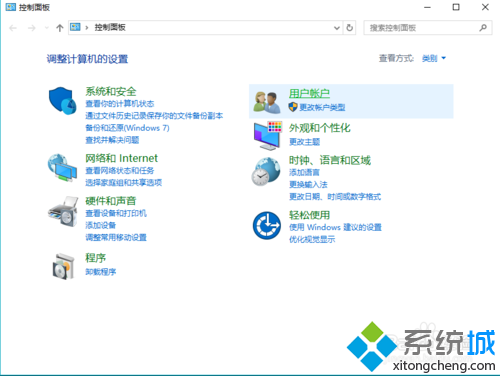Open recent locations dropdown arrow

click(47, 28)
